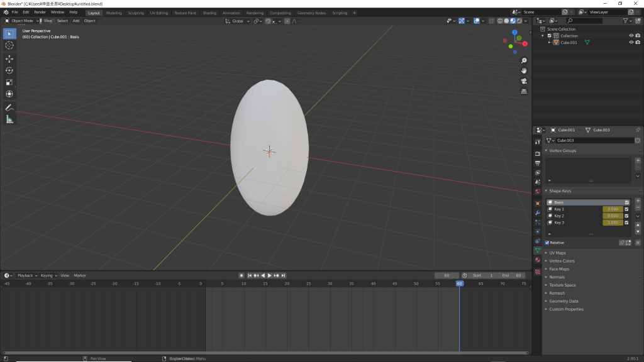
Task: Open the outliner filter funnel icon
Action: (626, 21)
